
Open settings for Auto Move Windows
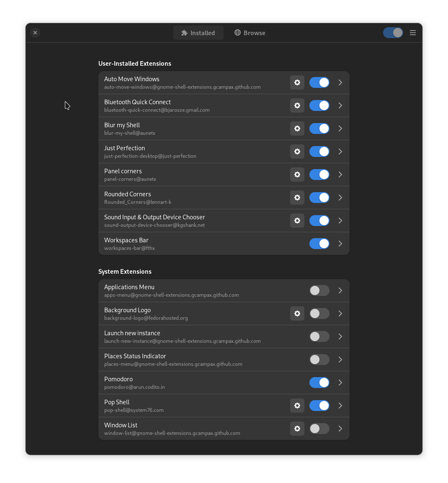click(297, 82)
